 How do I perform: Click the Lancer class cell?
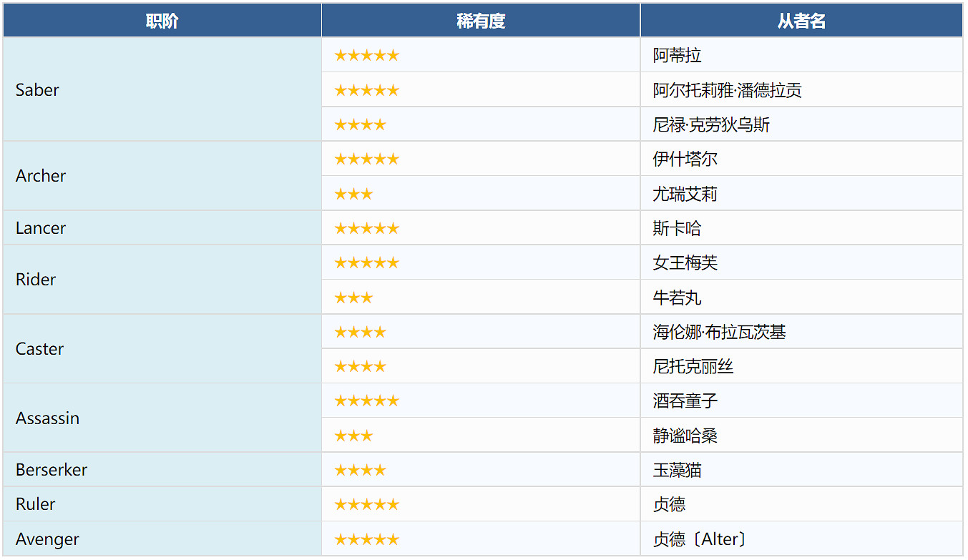pyautogui.click(x=41, y=228)
